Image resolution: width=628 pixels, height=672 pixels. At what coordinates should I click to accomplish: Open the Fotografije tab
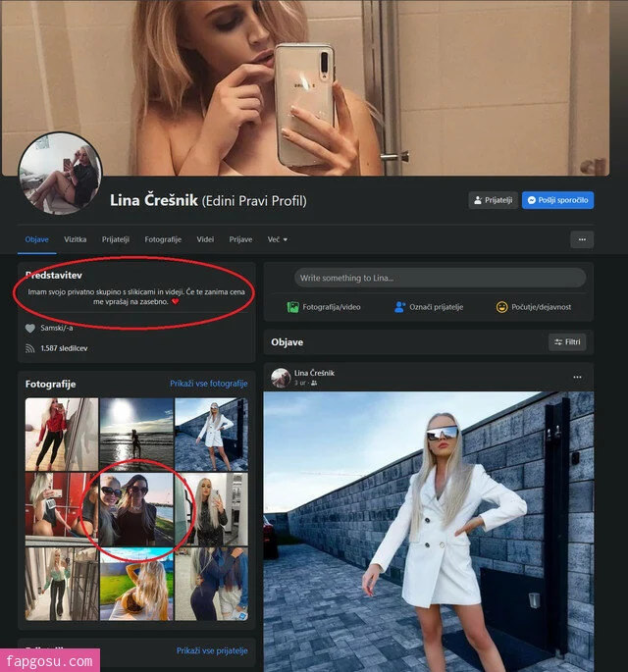163,239
